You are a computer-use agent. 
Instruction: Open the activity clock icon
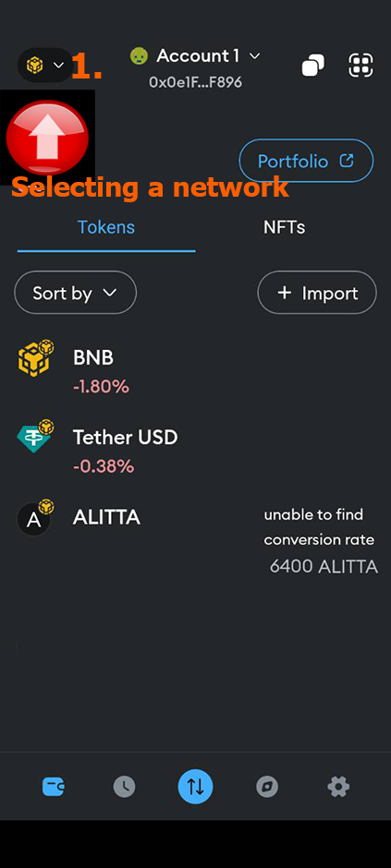pyautogui.click(x=124, y=787)
